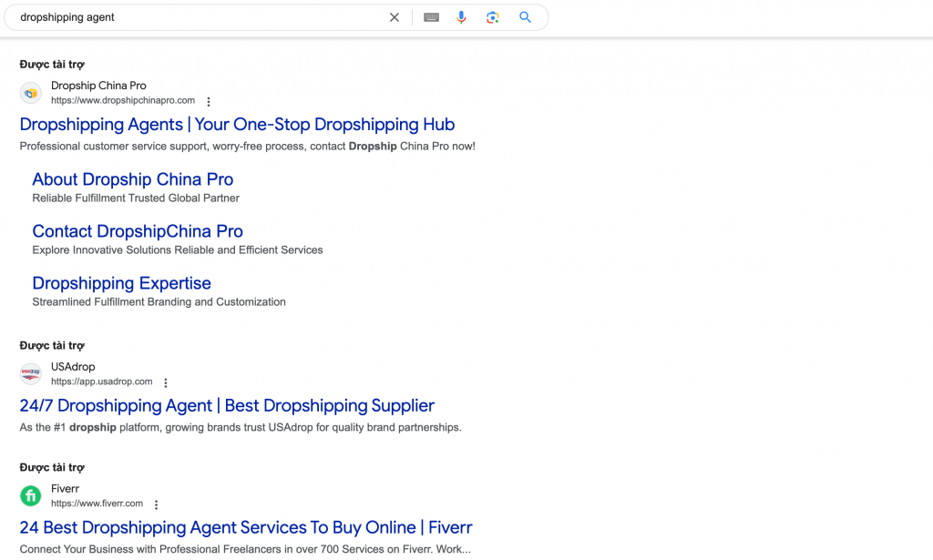Click the green Fiverr favicon
This screenshot has width=933, height=560.
pos(30,495)
